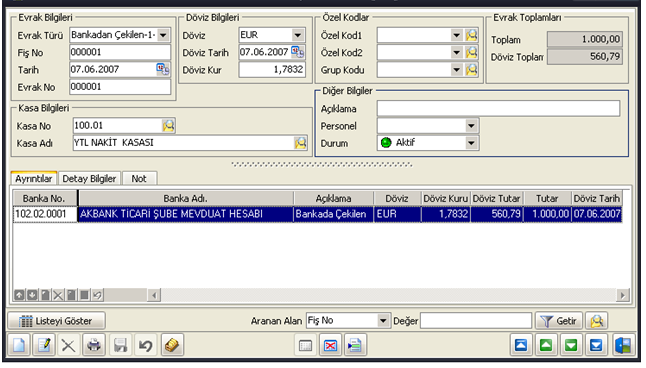Click the Açıklama input field
This screenshot has width=646, height=368.
pyautogui.click(x=498, y=108)
